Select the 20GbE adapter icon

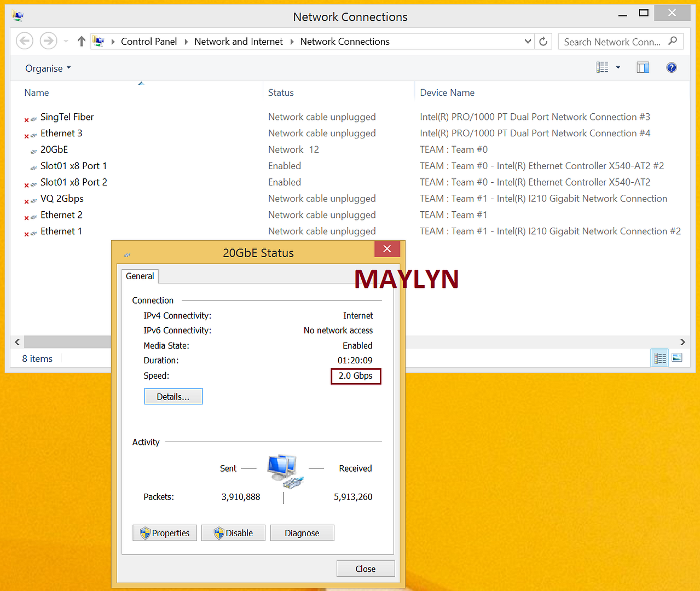point(33,151)
